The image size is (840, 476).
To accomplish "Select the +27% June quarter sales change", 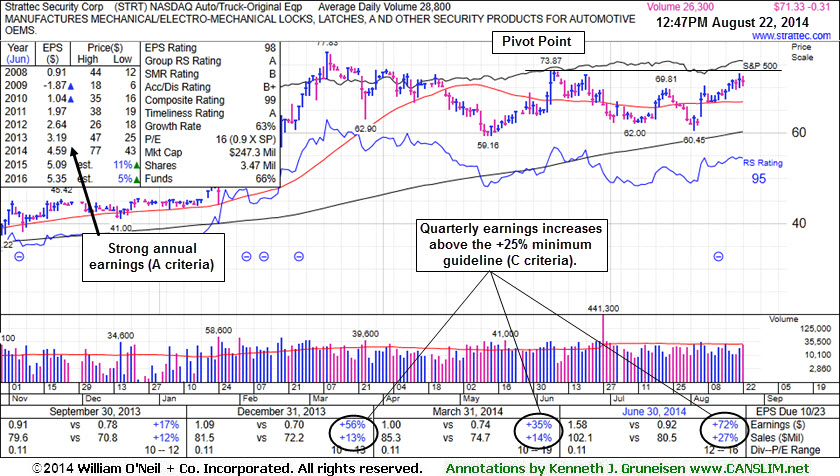I will click(x=724, y=437).
